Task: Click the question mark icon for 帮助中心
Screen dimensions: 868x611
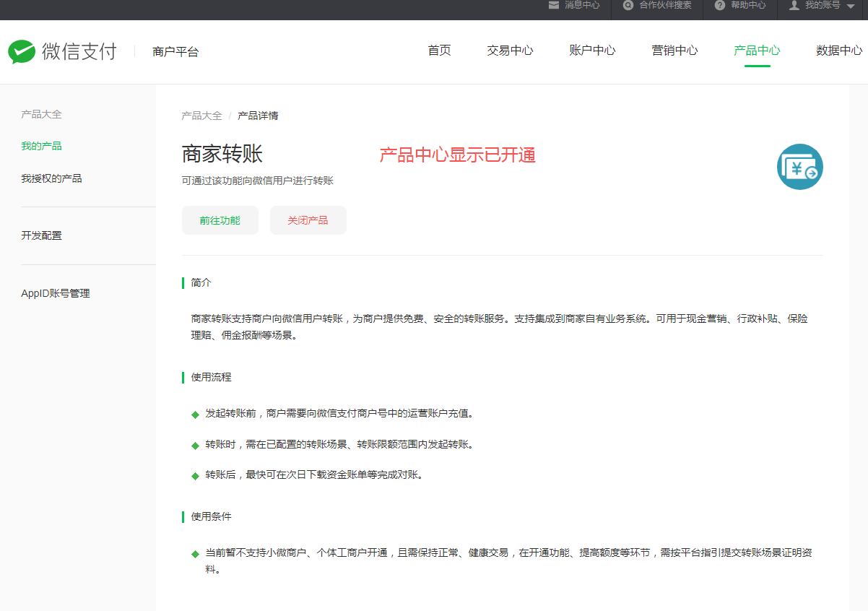Action: 719,5
